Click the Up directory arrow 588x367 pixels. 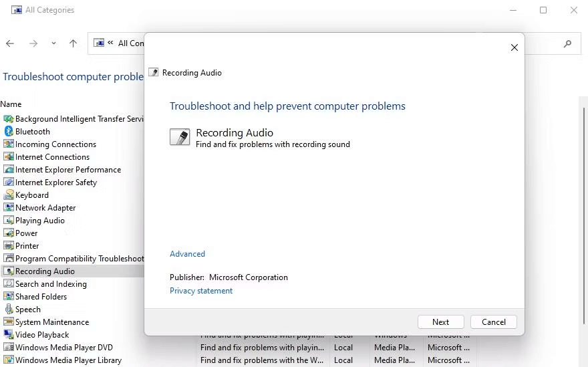pos(73,43)
